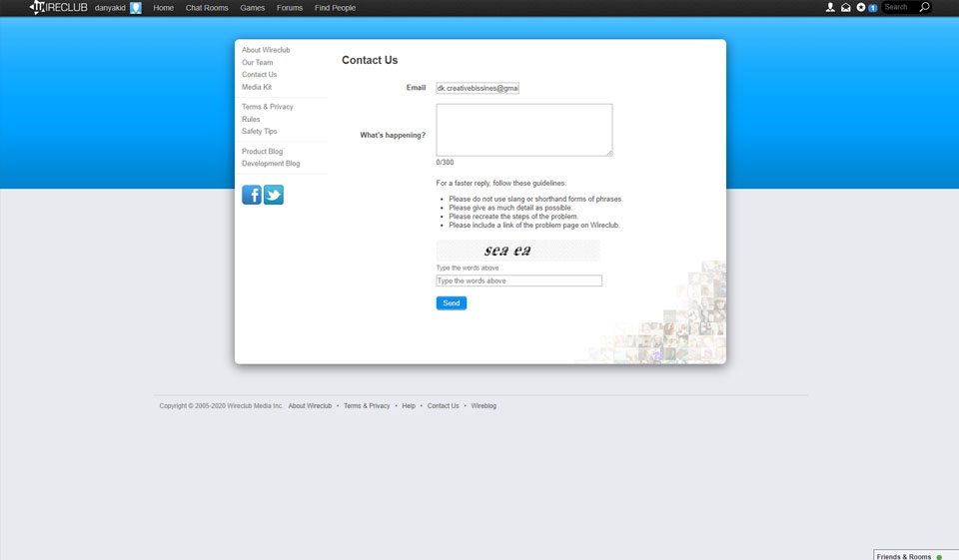Click the Email input field
Screen dimensions: 959x560
point(478,88)
